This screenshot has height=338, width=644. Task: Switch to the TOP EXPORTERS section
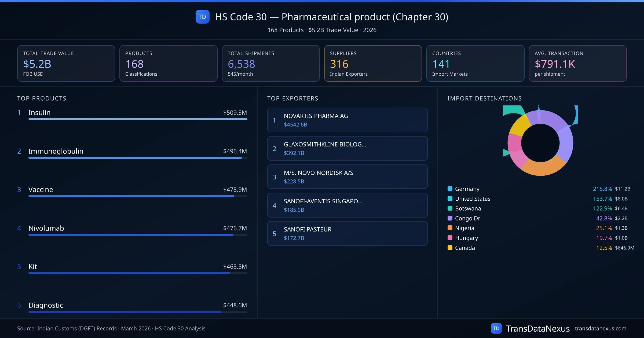click(x=293, y=98)
